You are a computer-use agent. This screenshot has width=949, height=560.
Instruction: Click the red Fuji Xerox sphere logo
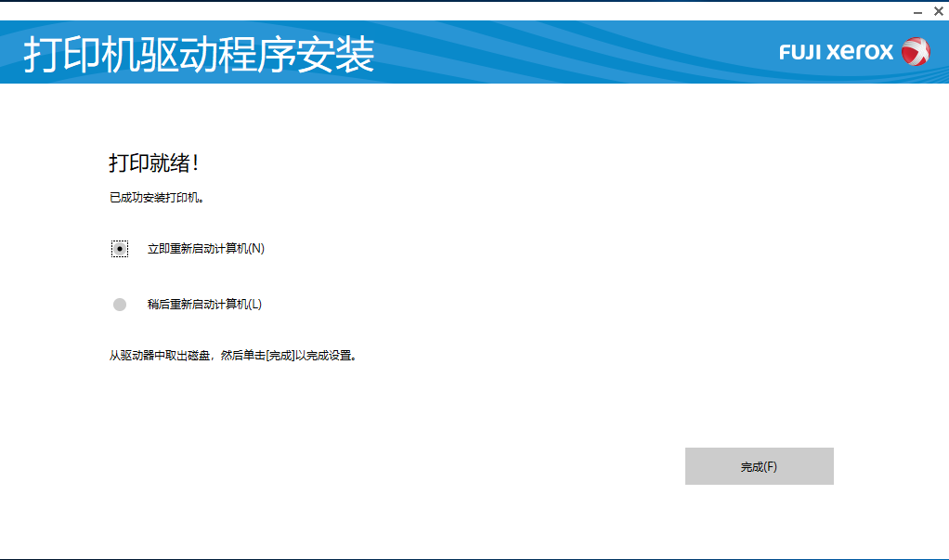point(915,52)
